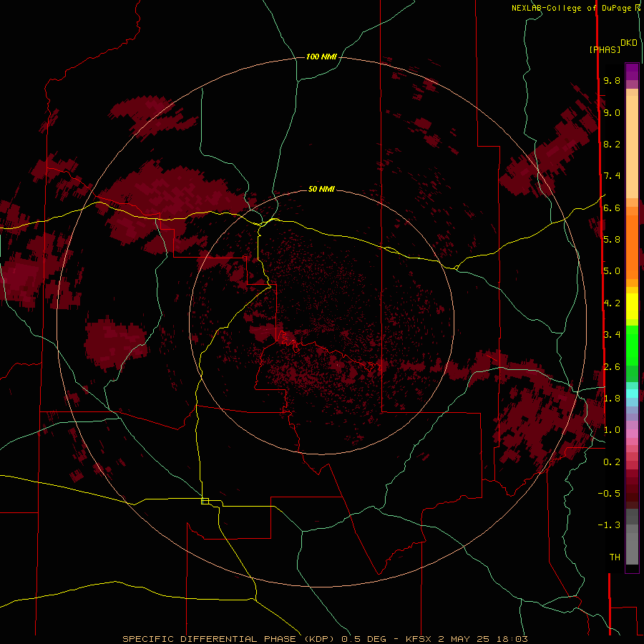
Task: Pick the yellow band on the color scale
Action: 632,306
